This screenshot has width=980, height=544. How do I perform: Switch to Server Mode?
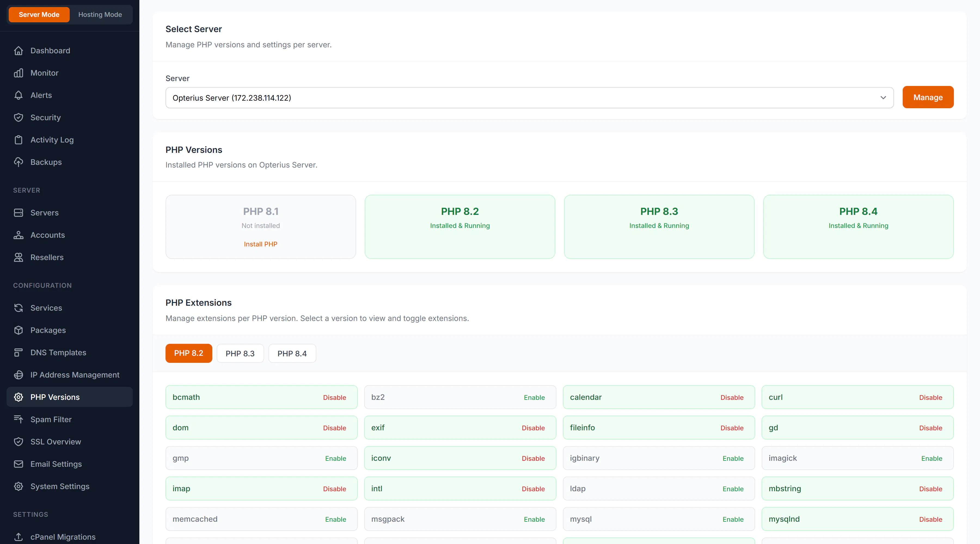point(39,14)
